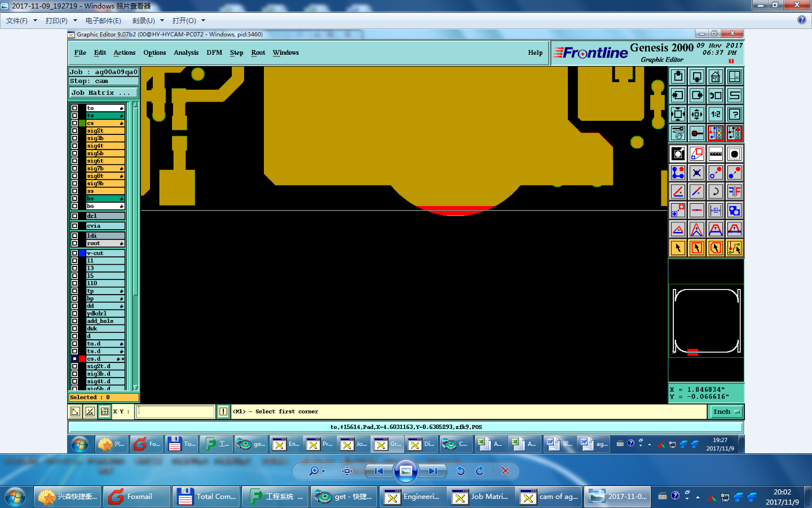Select the ruler measurement icon
Screen dimensions: 812x508
click(716, 154)
